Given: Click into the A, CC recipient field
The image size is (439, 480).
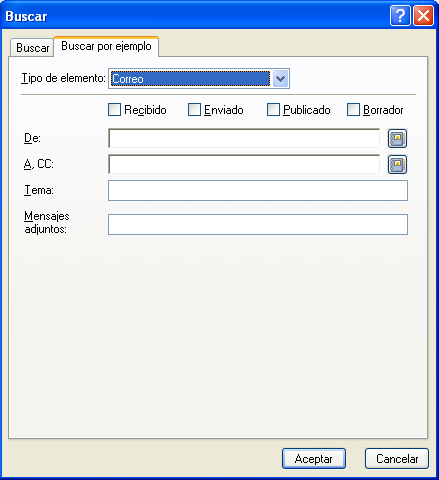Looking at the screenshot, I should pos(244,164).
